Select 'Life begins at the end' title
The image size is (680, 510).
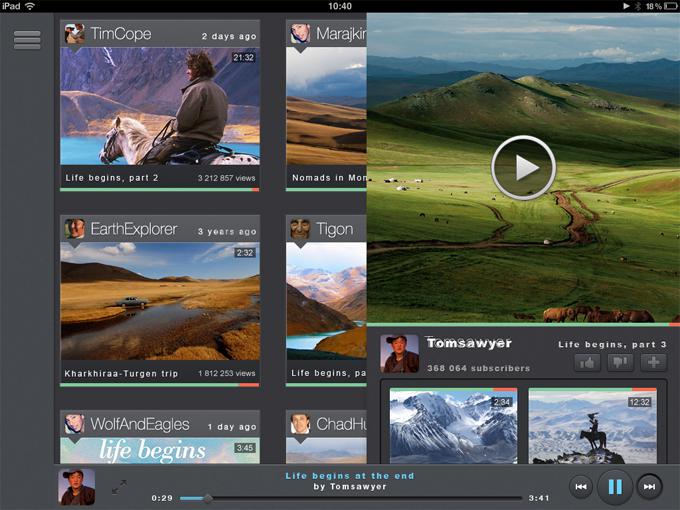pyautogui.click(x=350, y=476)
